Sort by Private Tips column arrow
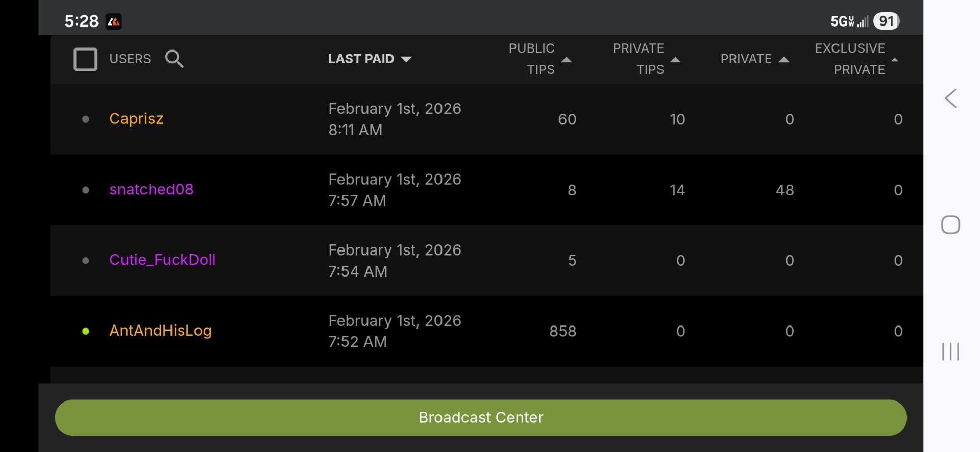The height and width of the screenshot is (452, 980). click(675, 60)
